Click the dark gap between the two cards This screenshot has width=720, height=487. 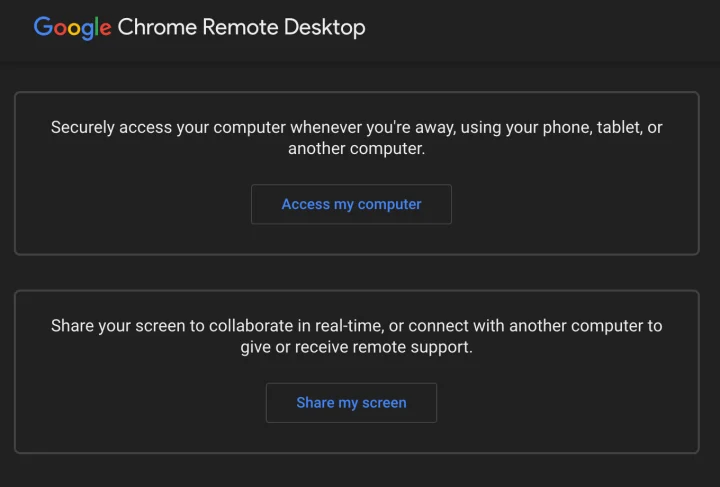(x=356, y=273)
